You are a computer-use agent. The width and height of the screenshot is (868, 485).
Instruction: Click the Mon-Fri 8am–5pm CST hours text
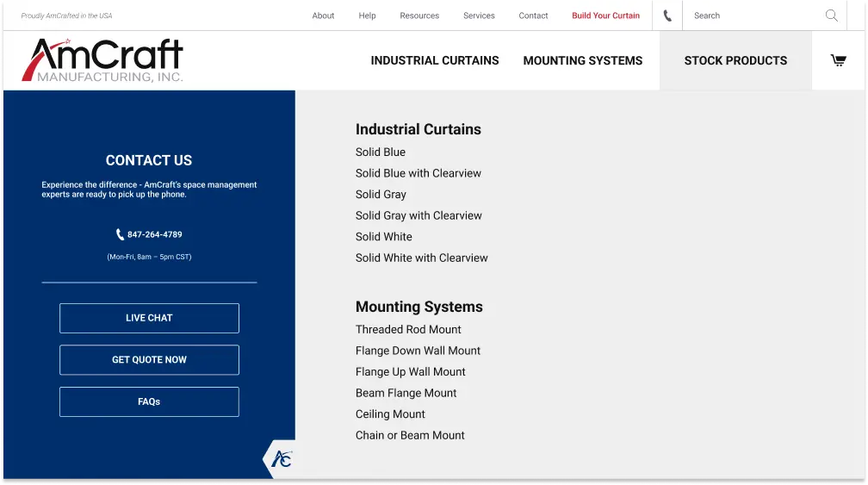click(x=149, y=257)
